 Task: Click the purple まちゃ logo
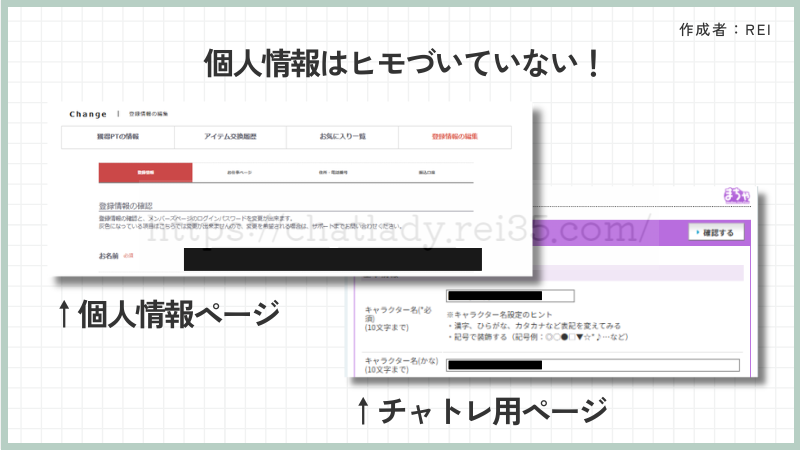tap(737, 195)
